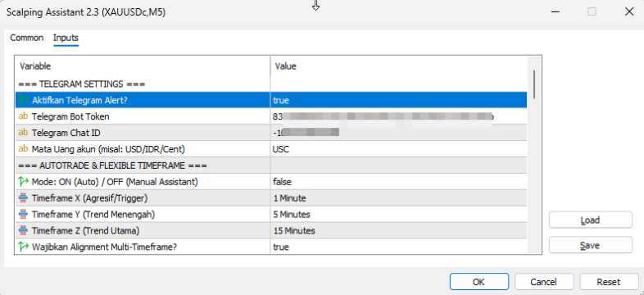Select the 'Telegram Chat ID' variable name
This screenshot has height=295, width=644.
tap(66, 133)
